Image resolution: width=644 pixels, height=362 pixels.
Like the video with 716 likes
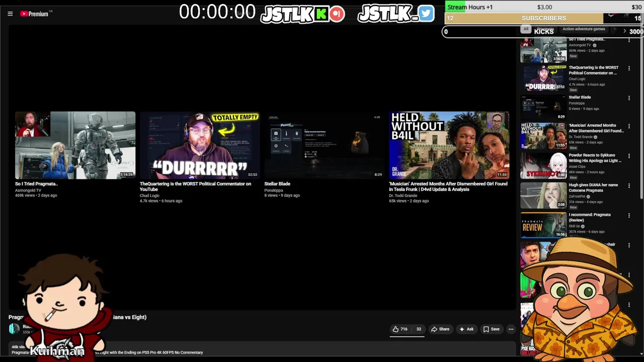[x=400, y=329]
